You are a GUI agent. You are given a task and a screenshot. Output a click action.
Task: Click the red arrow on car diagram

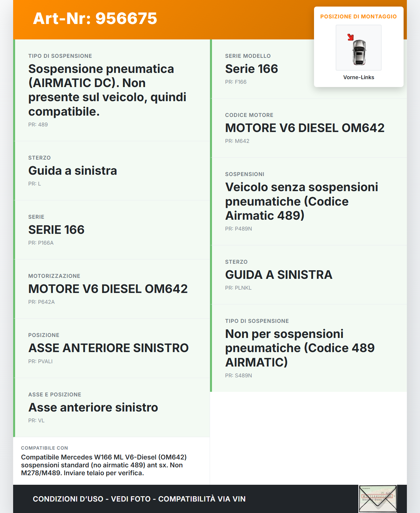pos(350,37)
